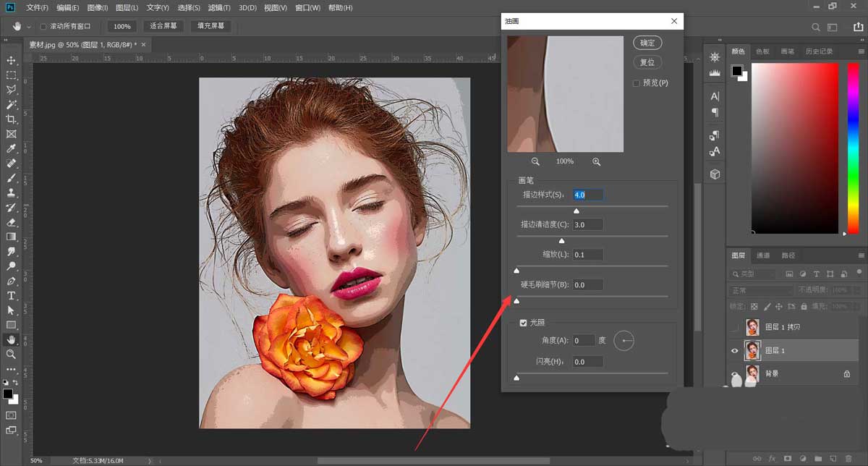Click the delete layer trash icon
This screenshot has height=466, width=868.
tap(848, 458)
